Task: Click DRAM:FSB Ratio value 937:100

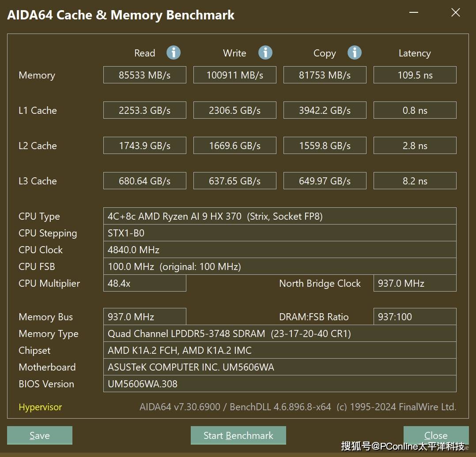Action: (415, 317)
